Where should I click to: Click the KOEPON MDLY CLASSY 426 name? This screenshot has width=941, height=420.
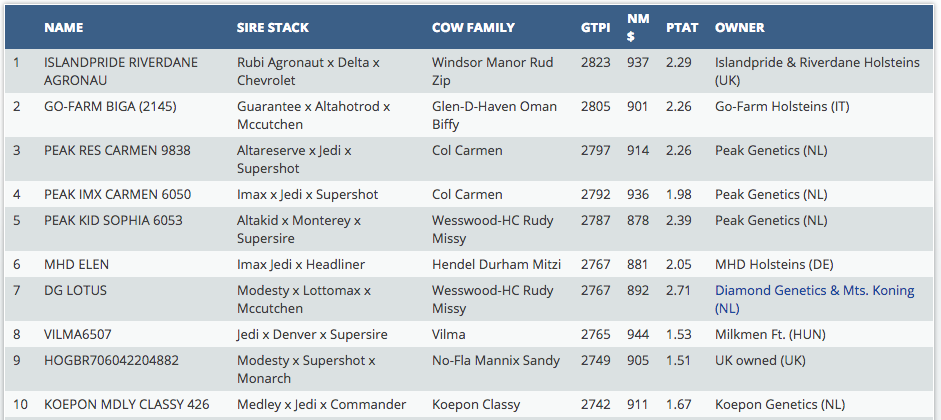124,405
